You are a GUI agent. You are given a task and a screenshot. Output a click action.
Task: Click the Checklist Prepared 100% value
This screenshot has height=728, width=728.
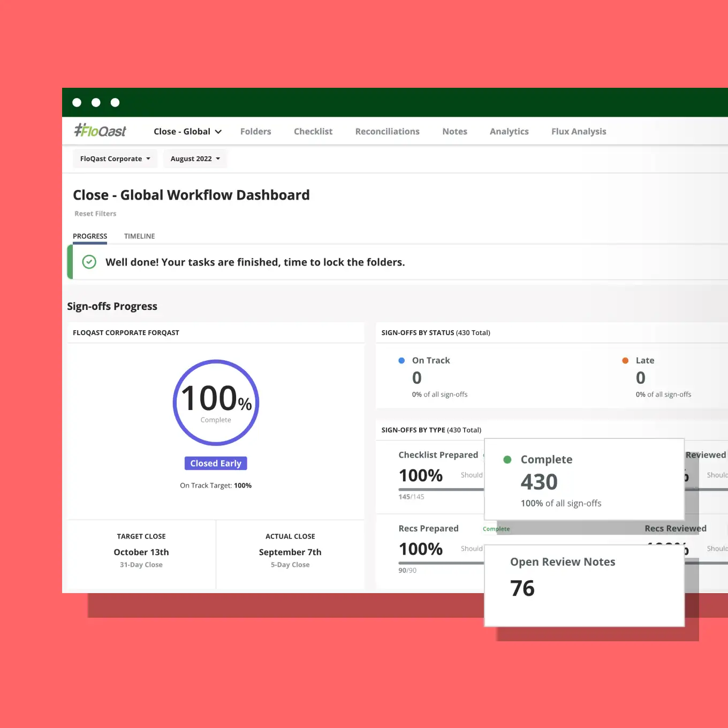click(x=421, y=475)
